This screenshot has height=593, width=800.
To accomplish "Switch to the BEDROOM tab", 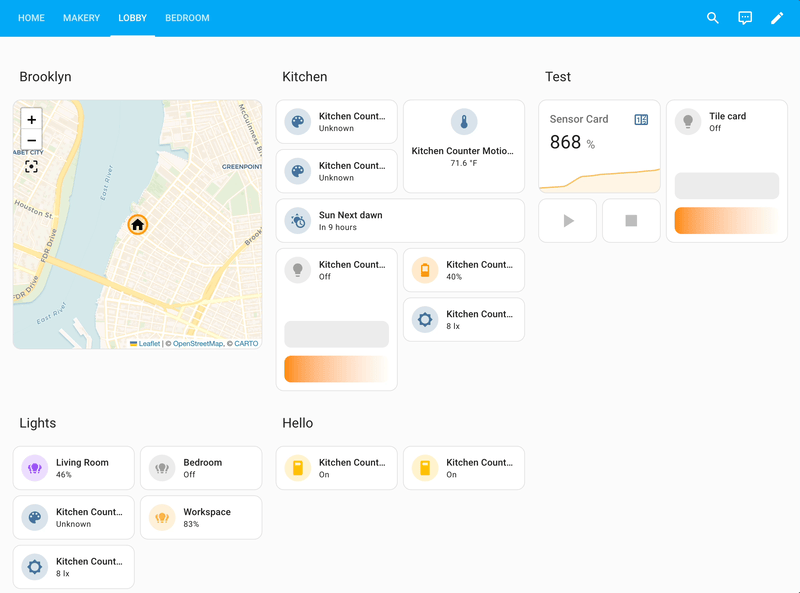I will click(x=187, y=17).
